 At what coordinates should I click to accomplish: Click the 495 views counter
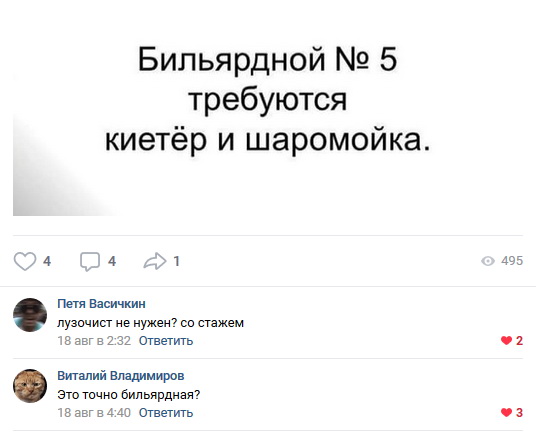click(512, 261)
